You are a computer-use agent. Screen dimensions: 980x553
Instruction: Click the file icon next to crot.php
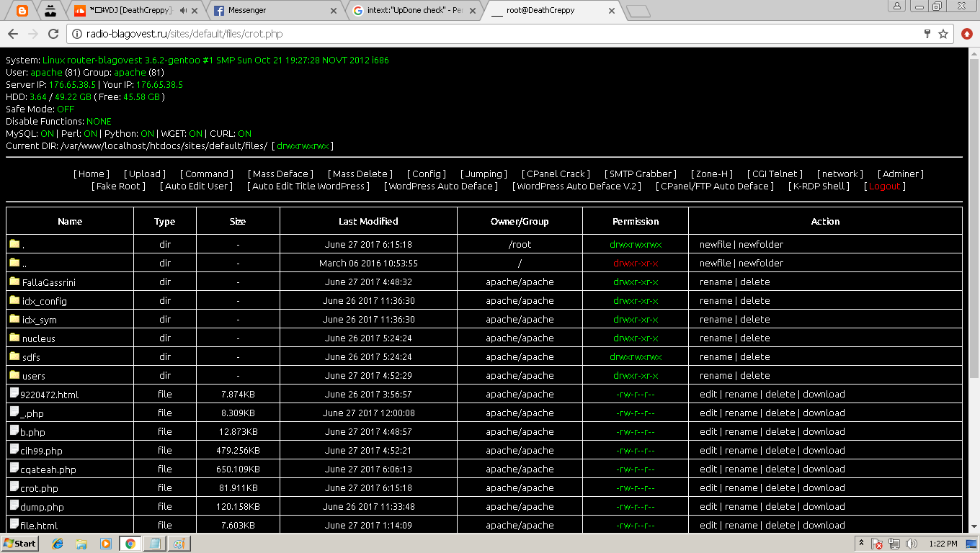click(x=13, y=487)
